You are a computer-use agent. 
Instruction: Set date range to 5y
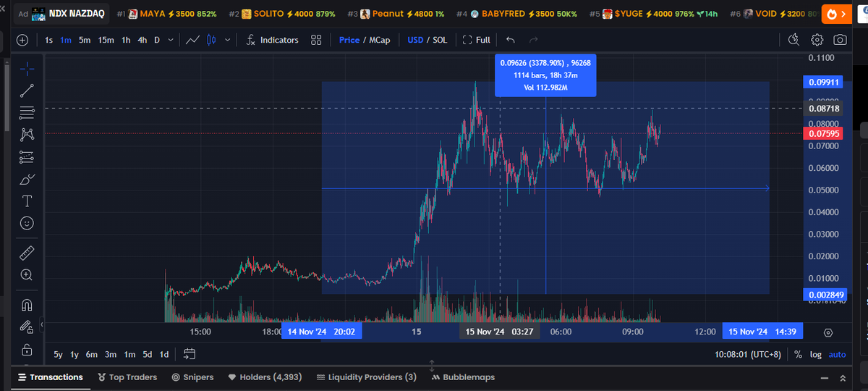point(58,355)
